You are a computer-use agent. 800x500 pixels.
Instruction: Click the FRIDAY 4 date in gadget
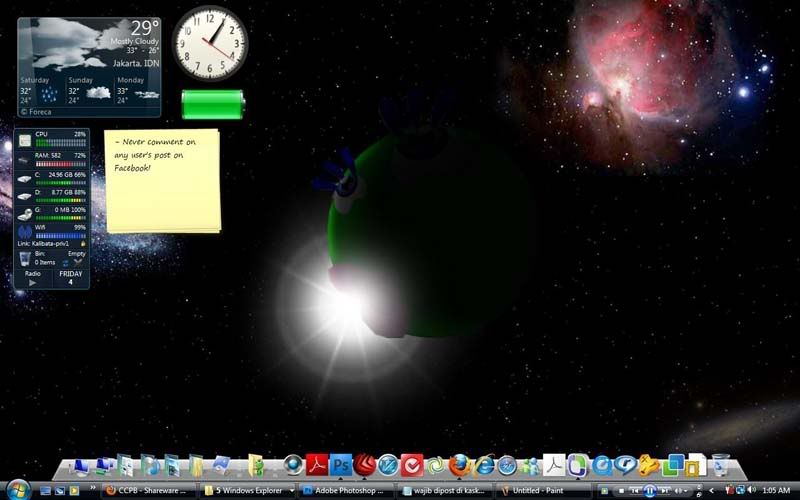point(71,278)
